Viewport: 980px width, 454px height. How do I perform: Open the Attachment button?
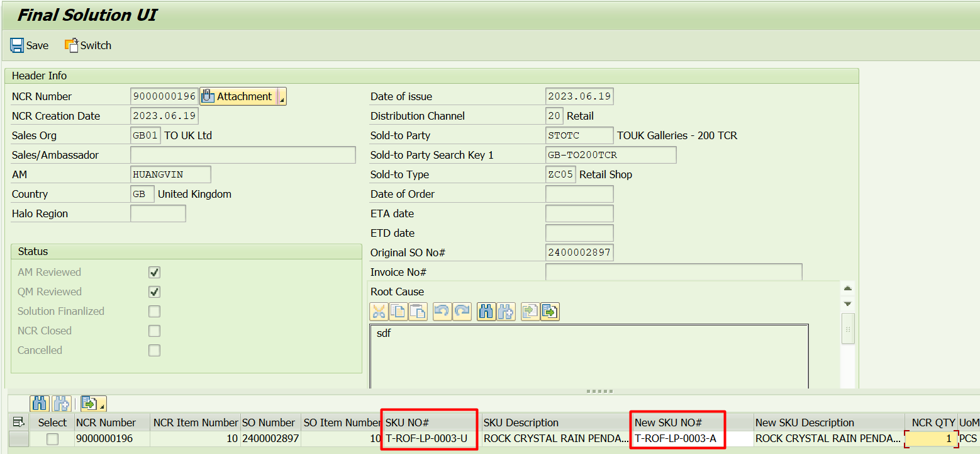click(238, 96)
